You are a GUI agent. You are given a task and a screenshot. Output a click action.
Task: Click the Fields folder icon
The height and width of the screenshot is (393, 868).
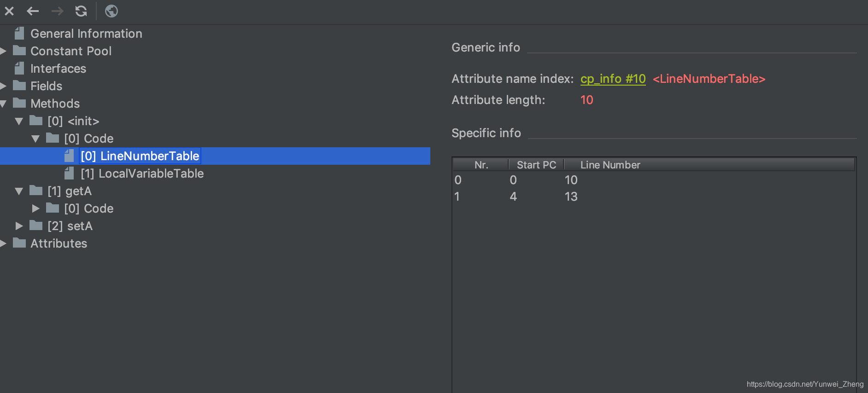coord(19,86)
